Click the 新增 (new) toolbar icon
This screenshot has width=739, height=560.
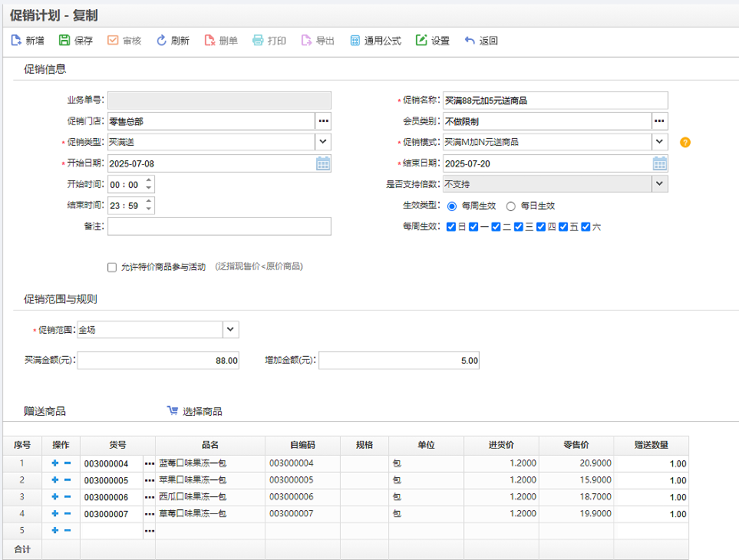coord(16,41)
